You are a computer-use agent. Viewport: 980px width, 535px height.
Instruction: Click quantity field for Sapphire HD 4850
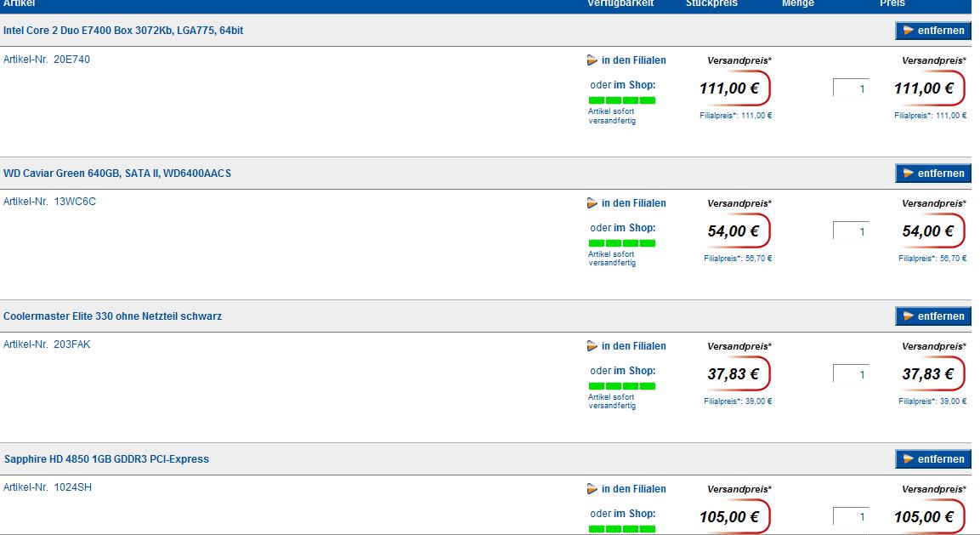coord(850,517)
